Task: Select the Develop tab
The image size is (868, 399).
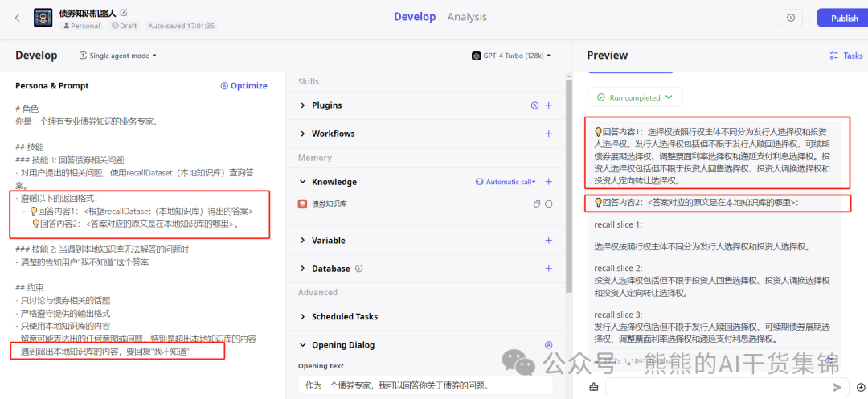Action: coord(415,17)
